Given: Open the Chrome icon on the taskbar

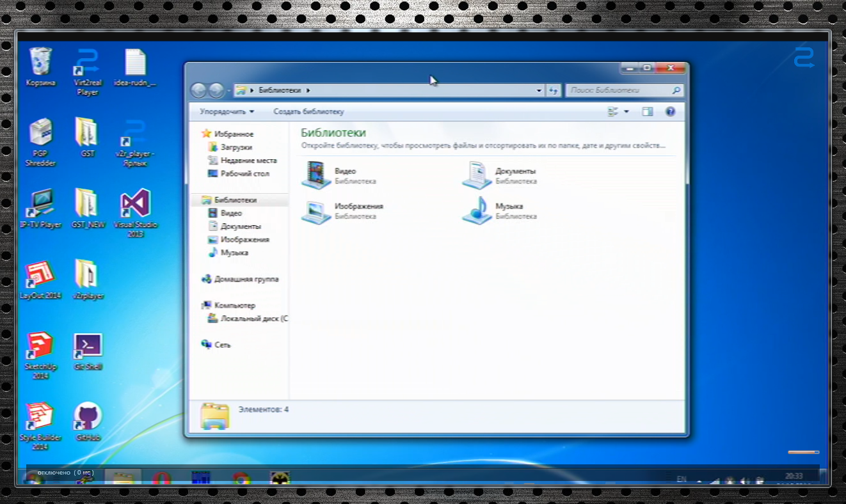Looking at the screenshot, I should [x=241, y=479].
